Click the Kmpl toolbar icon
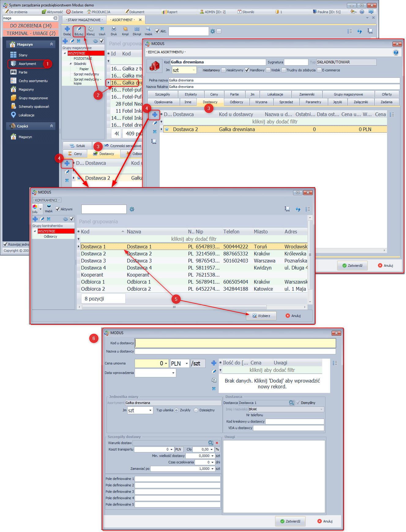The image size is (406, 532). (125, 31)
